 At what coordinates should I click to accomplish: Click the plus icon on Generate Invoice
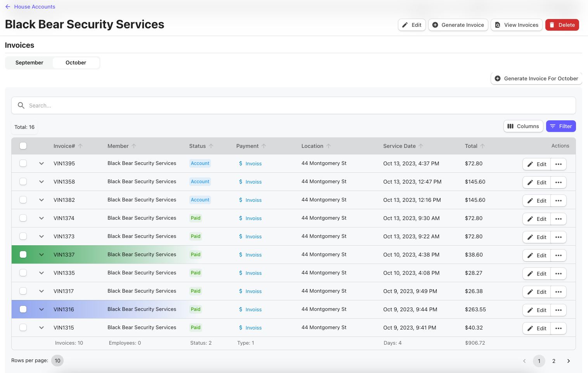point(436,24)
